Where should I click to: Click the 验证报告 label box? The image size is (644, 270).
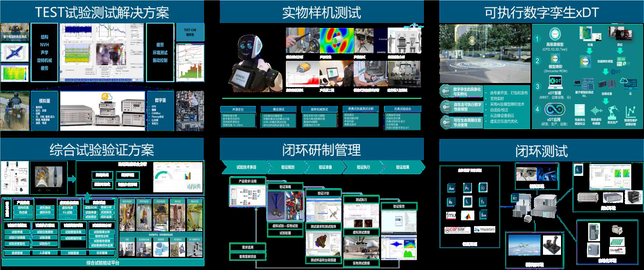pyautogui.click(x=399, y=206)
